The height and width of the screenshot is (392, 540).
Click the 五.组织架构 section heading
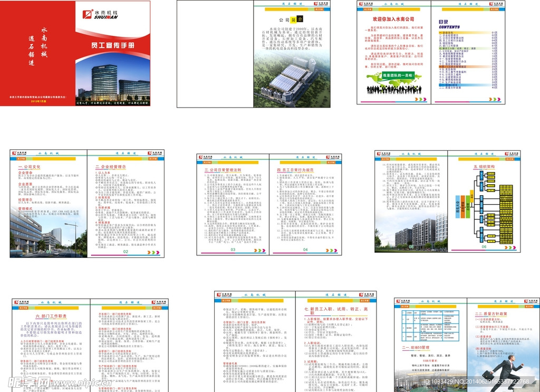(484, 167)
